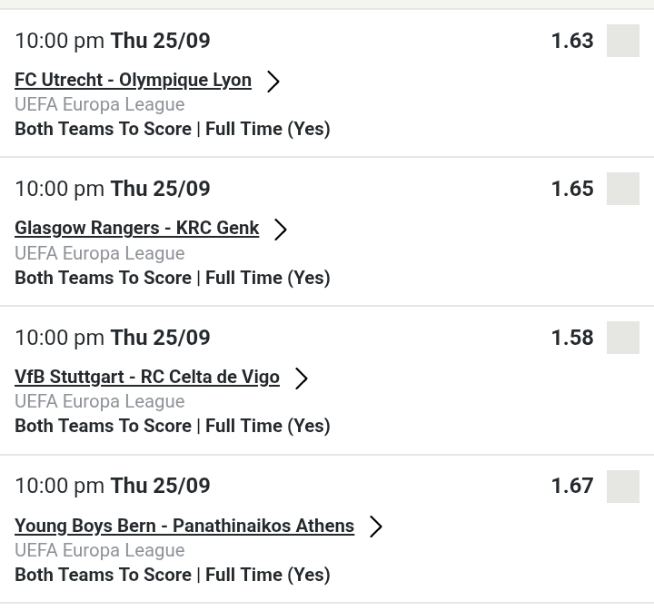654x614 pixels.
Task: Tick the checkbox for FC Utrecht match
Action: (623, 41)
